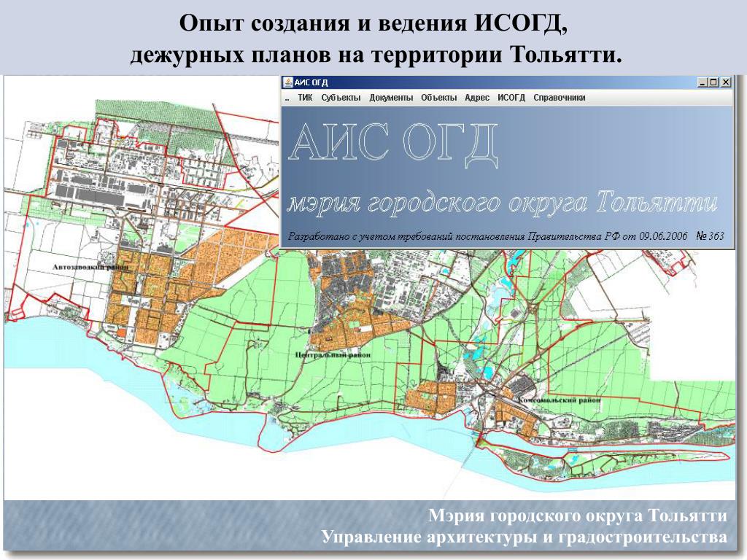Click the Центральный район map label
Screen dimensions: 747x560
tap(333, 355)
